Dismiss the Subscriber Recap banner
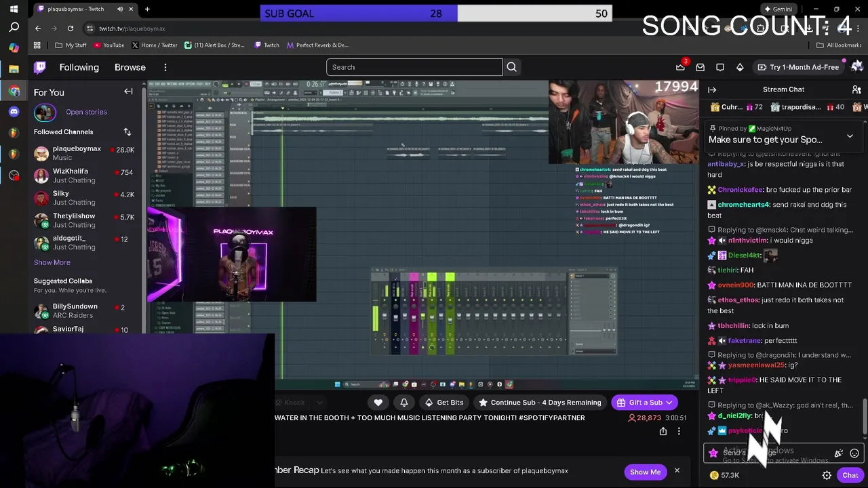This screenshot has width=868, height=488. click(677, 471)
